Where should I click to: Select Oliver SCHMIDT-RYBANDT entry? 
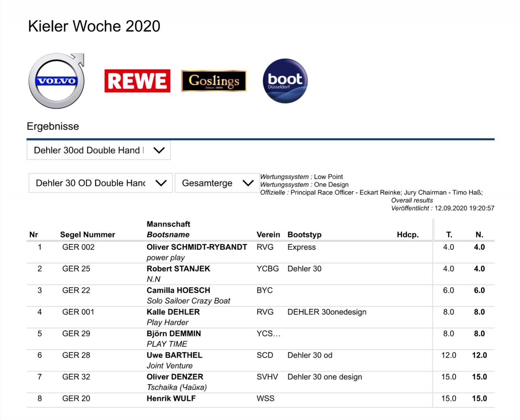pyautogui.click(x=197, y=247)
